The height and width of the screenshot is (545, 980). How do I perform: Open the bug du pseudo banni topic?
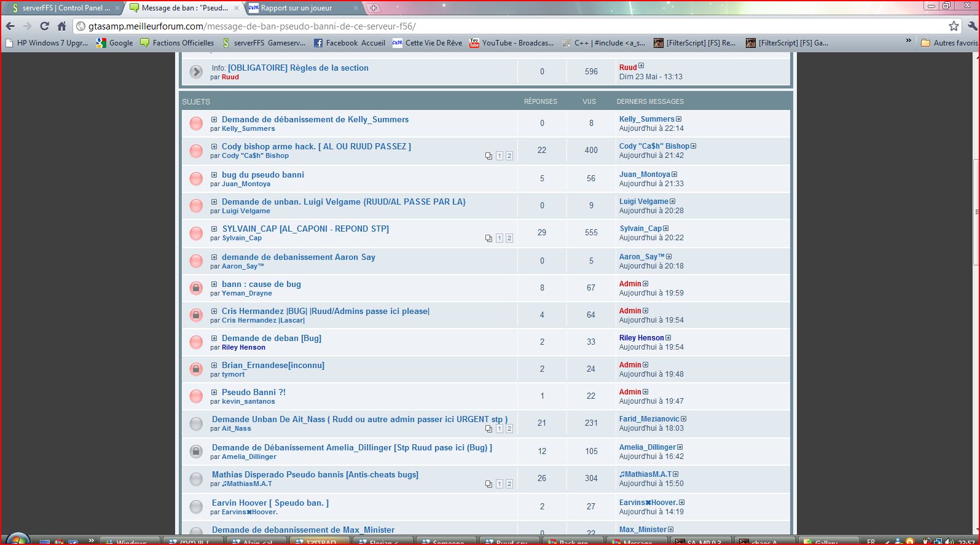[263, 174]
